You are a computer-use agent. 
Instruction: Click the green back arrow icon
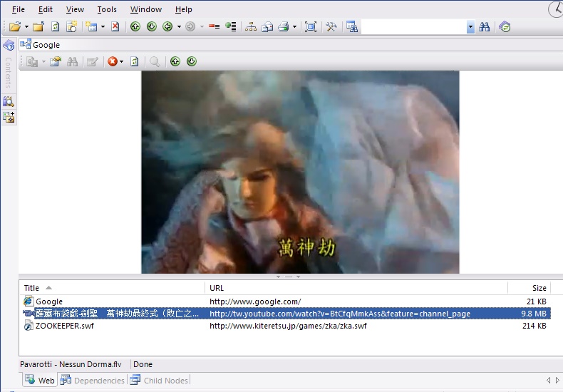[x=167, y=26]
